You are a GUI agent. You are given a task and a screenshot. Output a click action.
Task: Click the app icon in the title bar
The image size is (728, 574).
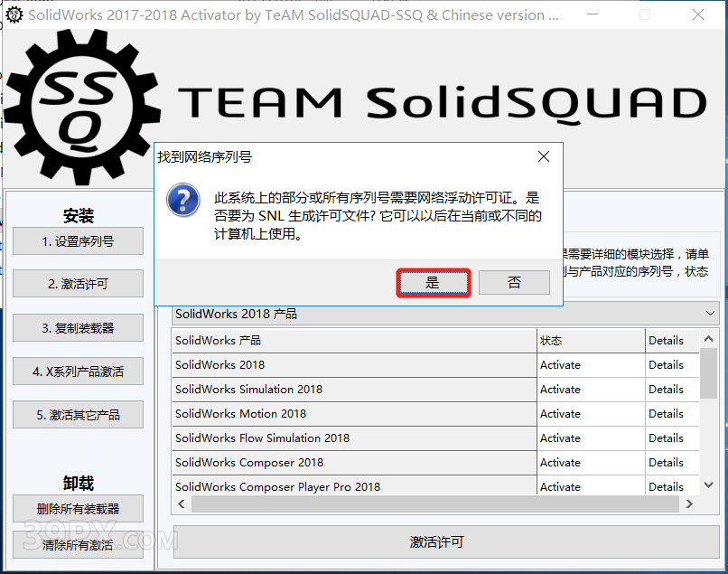coord(14,14)
